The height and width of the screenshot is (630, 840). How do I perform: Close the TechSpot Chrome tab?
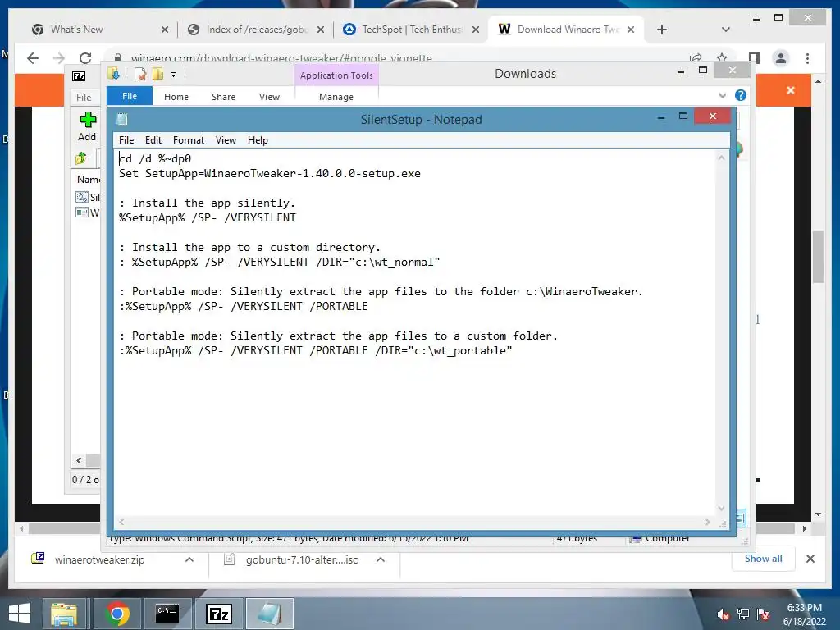475,30
